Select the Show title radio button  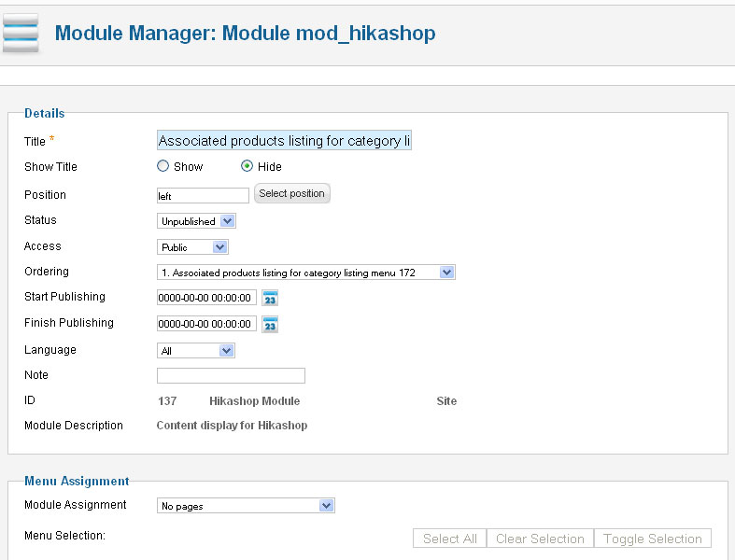(163, 167)
